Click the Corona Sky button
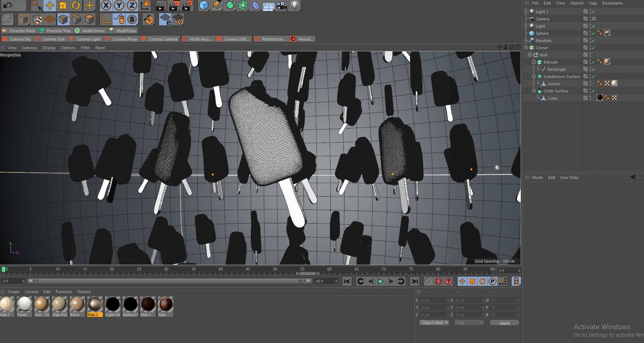Viewport: 644px width, 343px height. (x=17, y=39)
